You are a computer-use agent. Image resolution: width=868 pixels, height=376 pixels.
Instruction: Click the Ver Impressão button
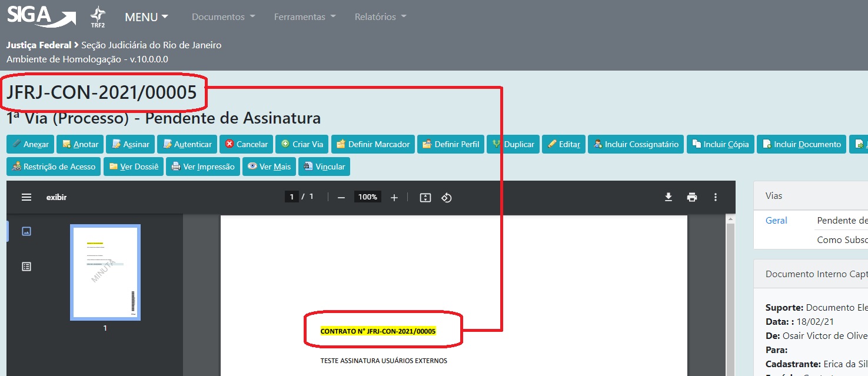[203, 167]
